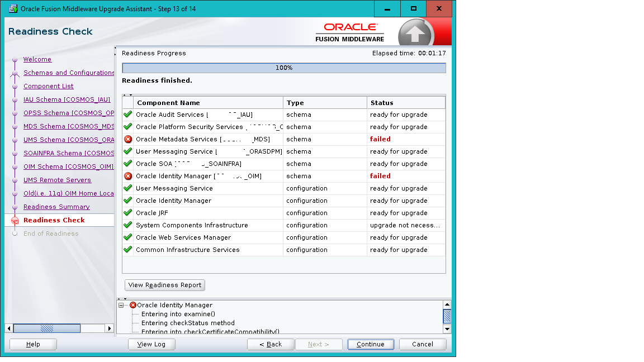The image size is (644, 362).
Task: Click the step bullet beside Welcome
Action: click(x=15, y=60)
